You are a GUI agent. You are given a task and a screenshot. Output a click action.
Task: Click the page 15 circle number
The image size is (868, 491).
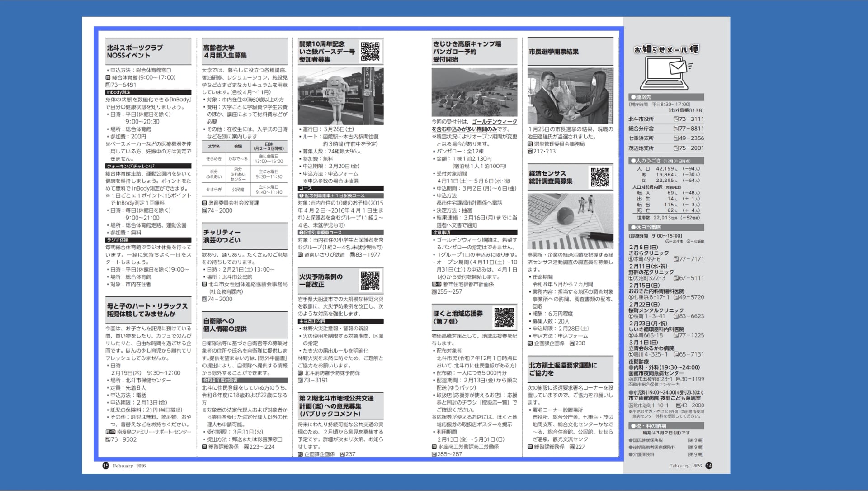click(x=106, y=466)
